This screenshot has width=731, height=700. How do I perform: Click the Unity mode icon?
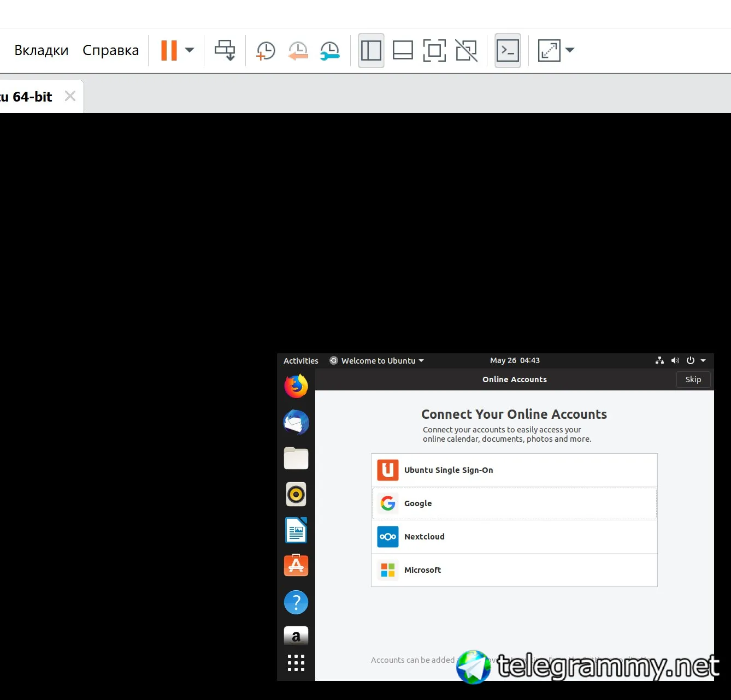(x=466, y=50)
